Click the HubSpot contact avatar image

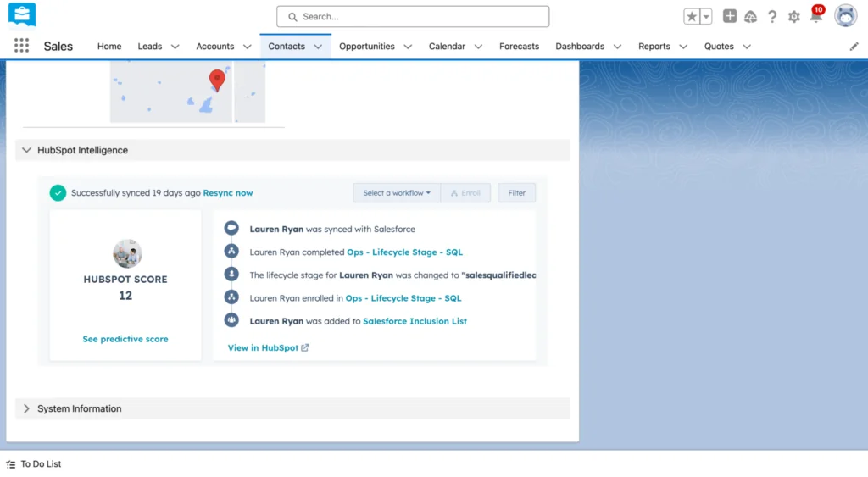tap(127, 253)
